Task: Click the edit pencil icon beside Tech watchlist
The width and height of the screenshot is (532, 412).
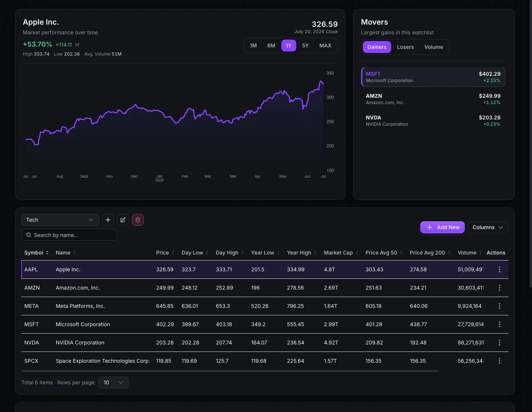Action: coord(123,220)
